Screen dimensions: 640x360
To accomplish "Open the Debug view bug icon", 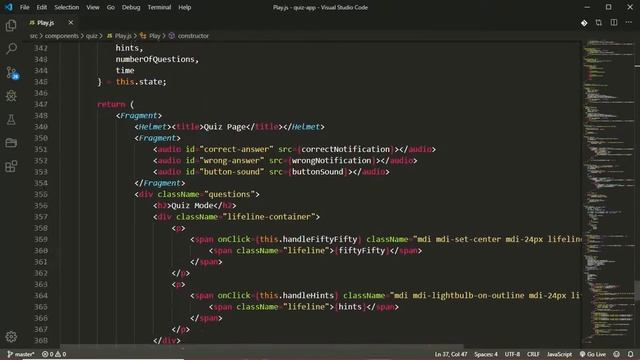I will click(x=11, y=96).
